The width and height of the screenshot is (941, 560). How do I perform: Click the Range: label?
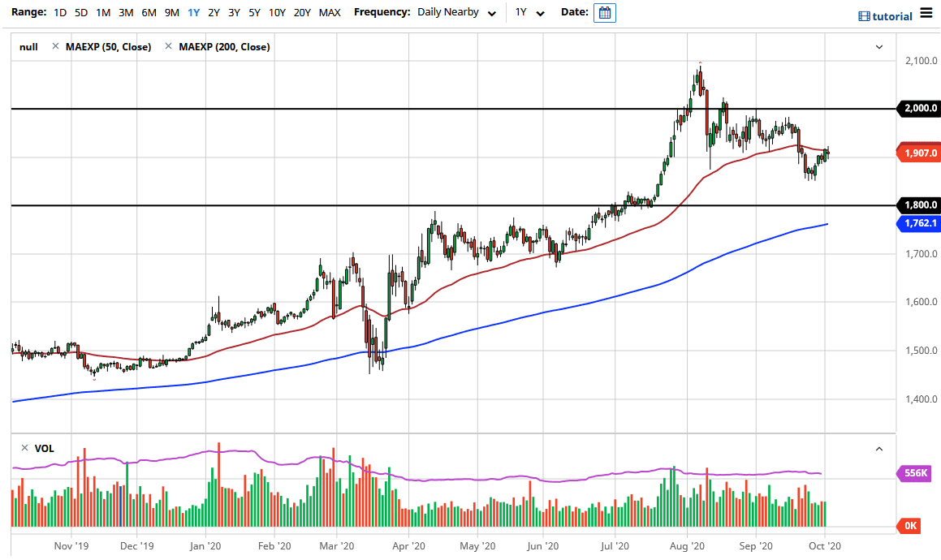[x=28, y=12]
